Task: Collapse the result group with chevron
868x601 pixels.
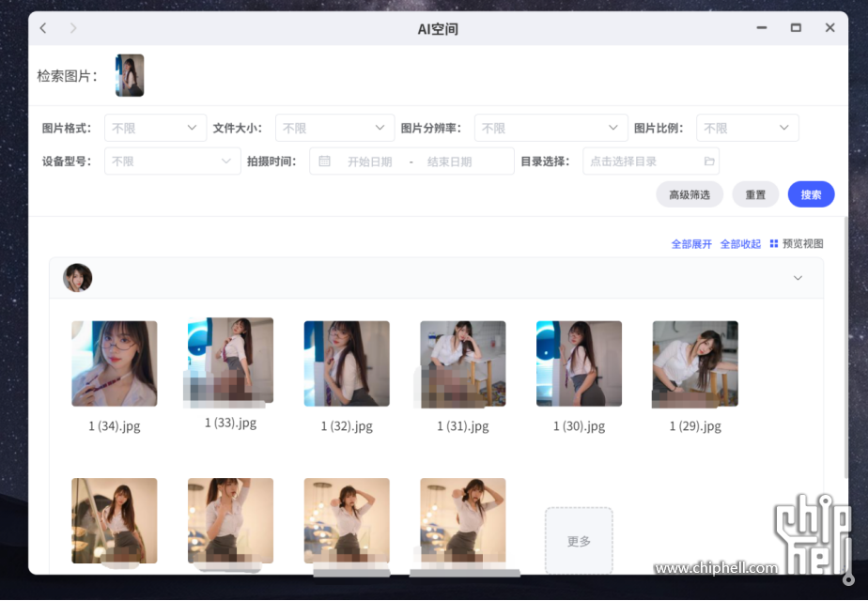Action: click(x=798, y=278)
